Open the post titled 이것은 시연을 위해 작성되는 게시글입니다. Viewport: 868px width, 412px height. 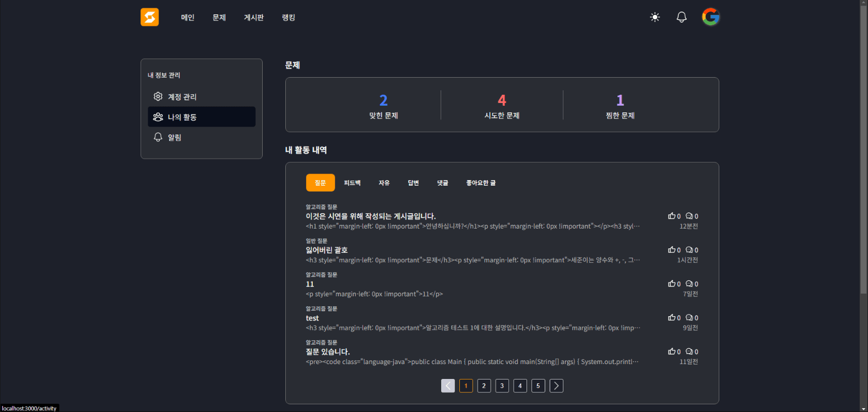[x=371, y=216]
